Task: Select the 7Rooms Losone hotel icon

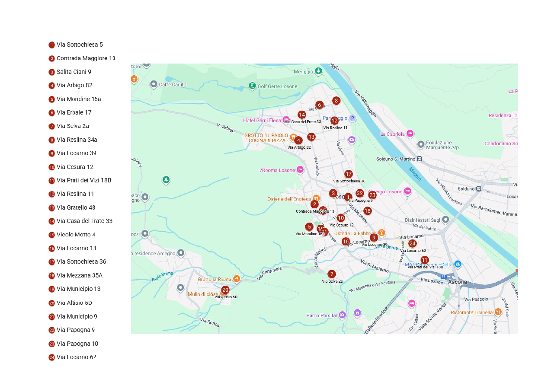Action: pyautogui.click(x=300, y=170)
